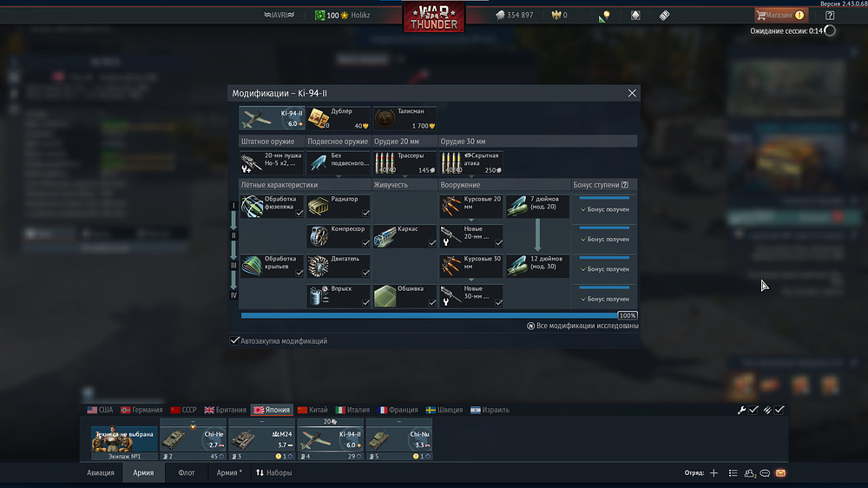Viewport: 868px width, 488px height.
Task: Toggle checkmark on the Двигатель tile
Action: click(366, 273)
